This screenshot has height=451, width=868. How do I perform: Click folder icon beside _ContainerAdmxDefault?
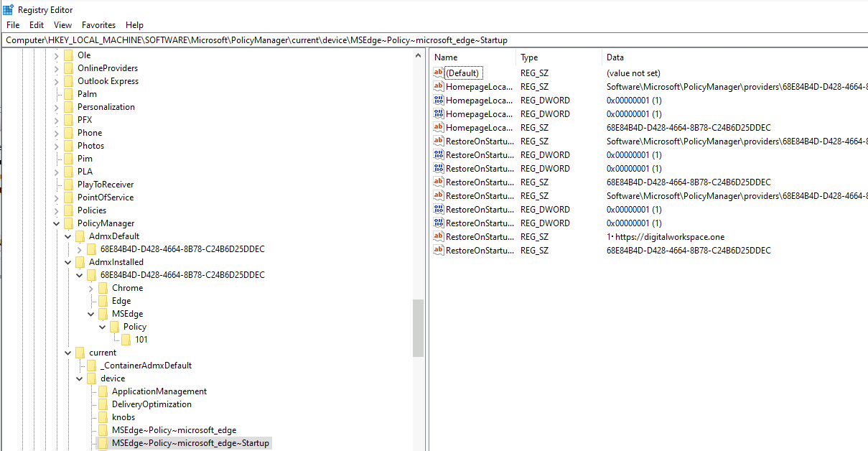click(x=92, y=366)
